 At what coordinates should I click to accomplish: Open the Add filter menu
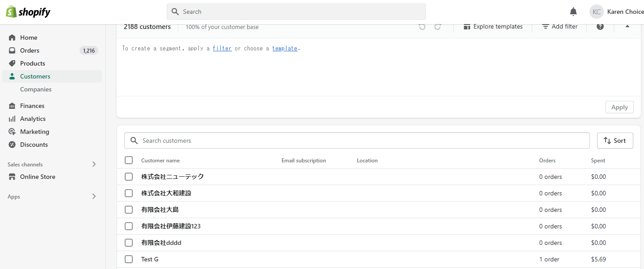560,27
